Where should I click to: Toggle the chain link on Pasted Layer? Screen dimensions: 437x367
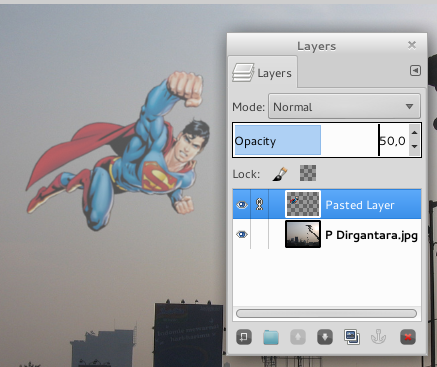coord(260,204)
